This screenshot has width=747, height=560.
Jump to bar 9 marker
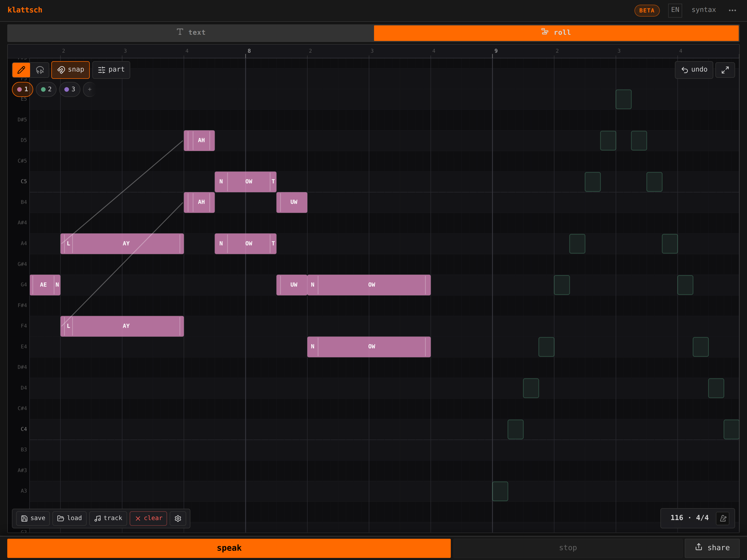[x=496, y=51]
